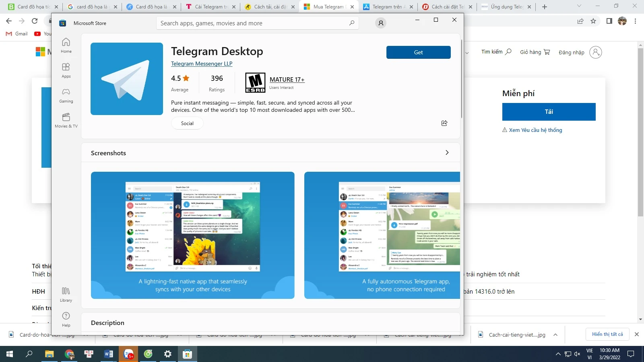Screen dimensions: 644x362
Task: Open Help in Store sidebar
Action: 66,319
